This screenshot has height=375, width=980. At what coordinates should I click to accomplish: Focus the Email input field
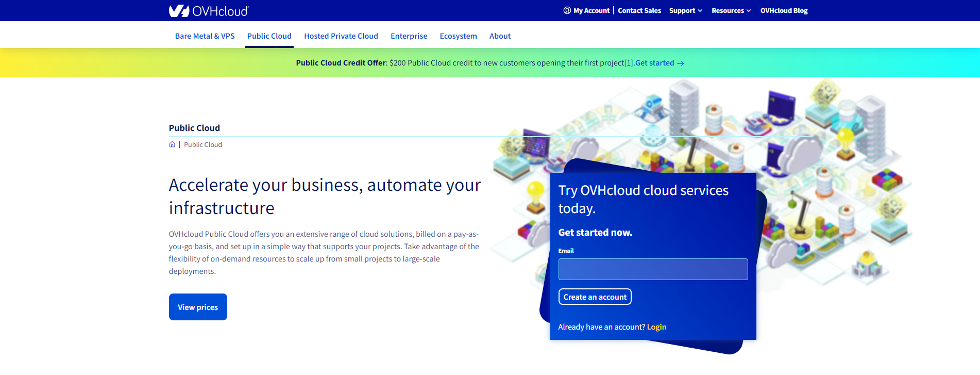(x=653, y=269)
